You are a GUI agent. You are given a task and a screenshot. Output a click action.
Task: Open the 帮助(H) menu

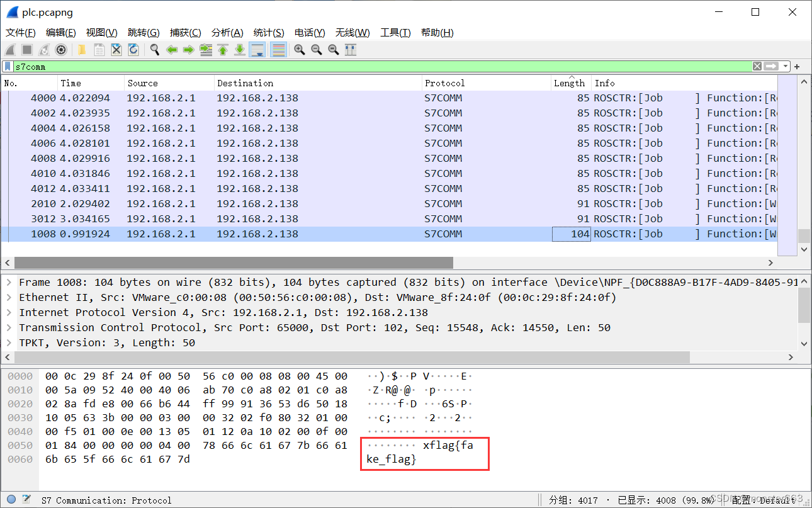(437, 33)
